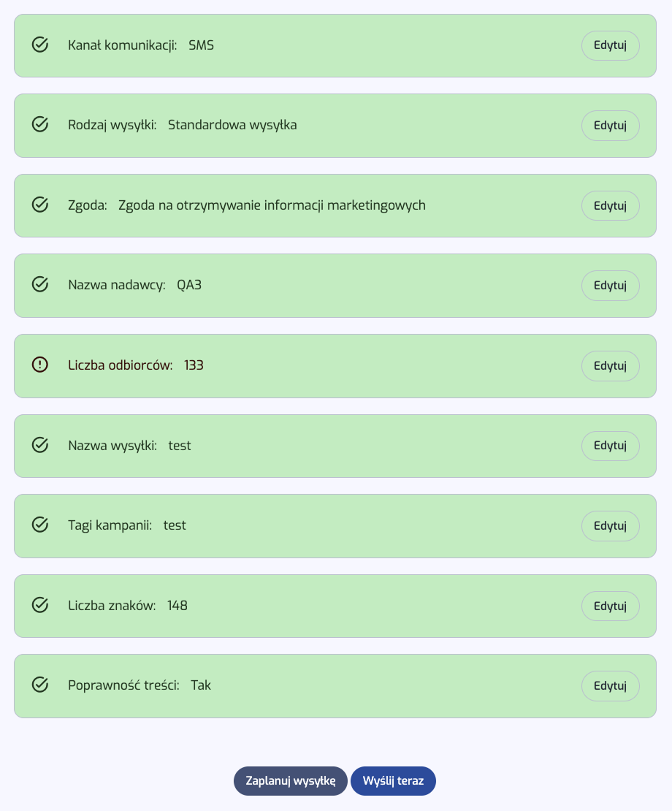Click the checkmark icon beside Nazwa wysyłki
The width and height of the screenshot is (672, 811).
[40, 445]
